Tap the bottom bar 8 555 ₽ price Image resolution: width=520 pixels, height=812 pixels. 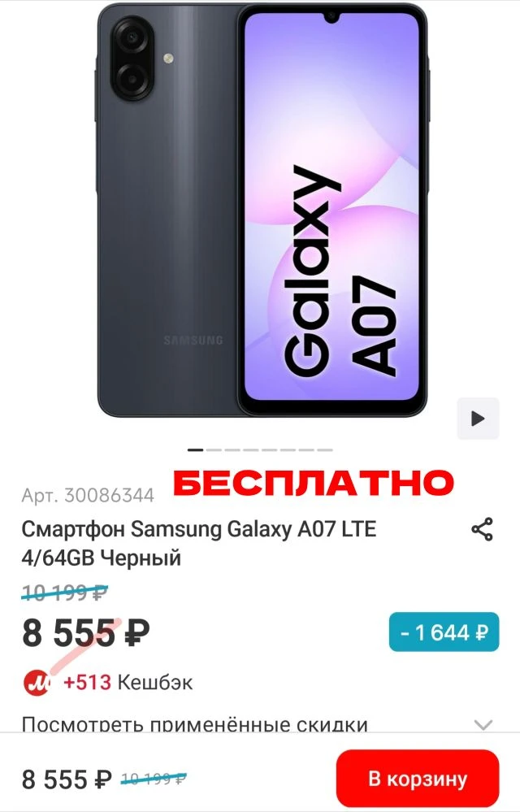pos(67,779)
